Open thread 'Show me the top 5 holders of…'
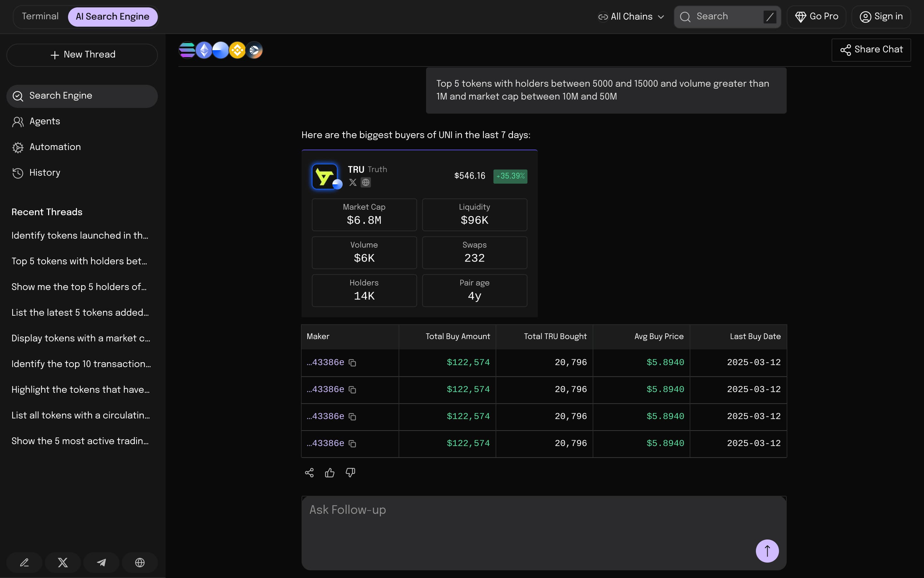Viewport: 924px width, 578px height. [x=79, y=287]
